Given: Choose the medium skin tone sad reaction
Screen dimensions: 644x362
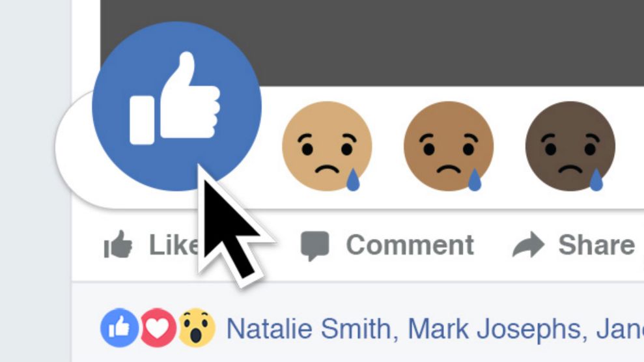Looking at the screenshot, I should pyautogui.click(x=449, y=146).
